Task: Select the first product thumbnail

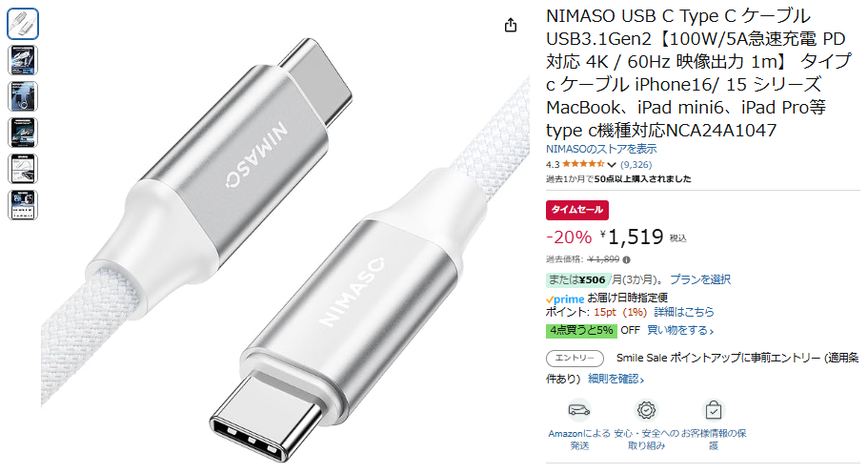Action: click(23, 24)
